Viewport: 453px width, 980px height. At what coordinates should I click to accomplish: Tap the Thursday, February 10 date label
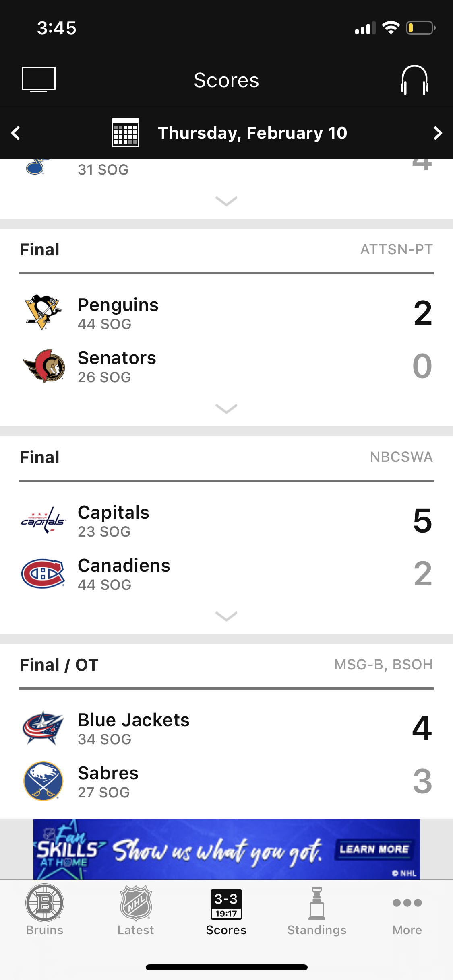click(x=252, y=133)
